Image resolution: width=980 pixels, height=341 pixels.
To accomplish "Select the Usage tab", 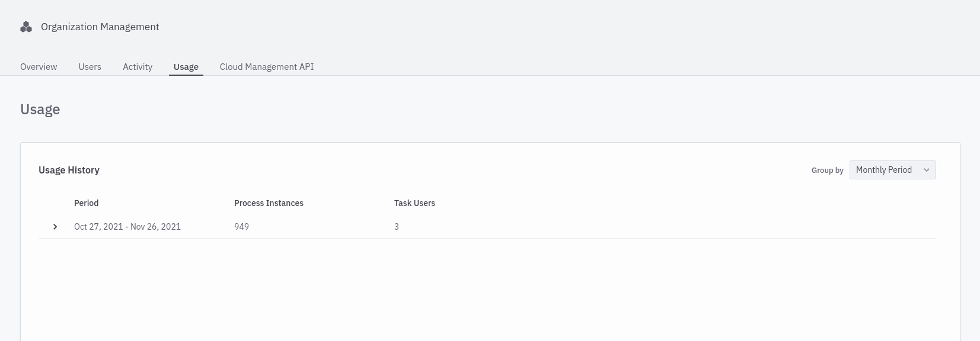I will (x=186, y=67).
